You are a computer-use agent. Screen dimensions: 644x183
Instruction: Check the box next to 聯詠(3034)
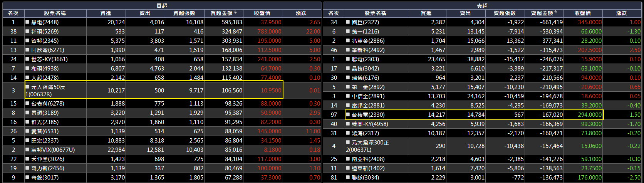[x=348, y=178]
